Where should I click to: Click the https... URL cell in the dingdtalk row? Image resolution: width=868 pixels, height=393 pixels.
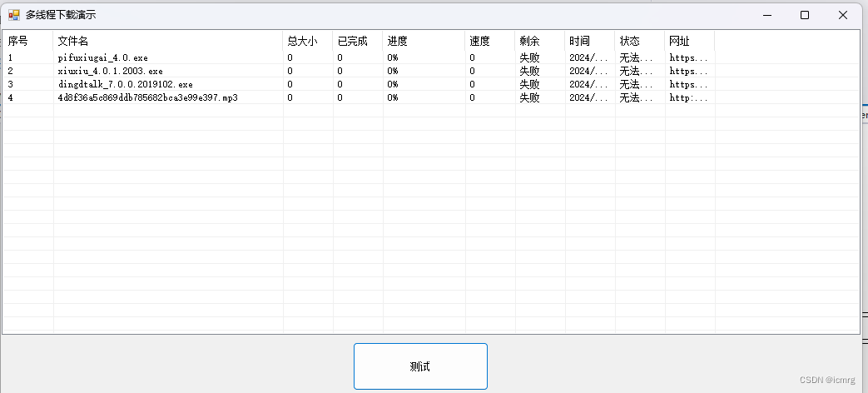pos(688,84)
